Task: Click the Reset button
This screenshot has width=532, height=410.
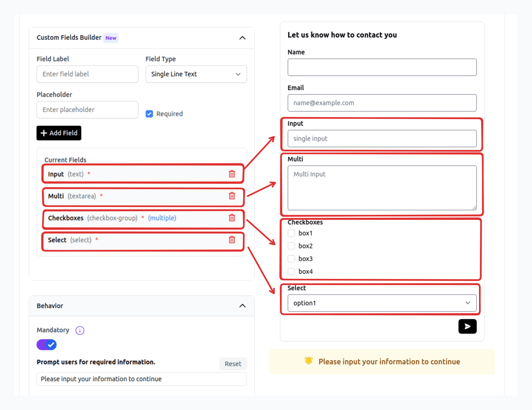Action: point(233,364)
